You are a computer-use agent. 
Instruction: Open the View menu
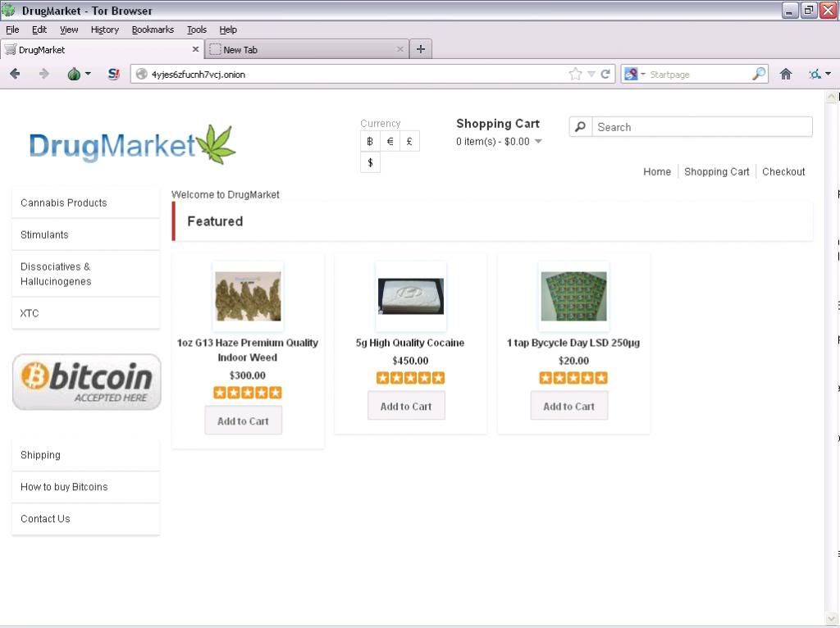(x=69, y=30)
